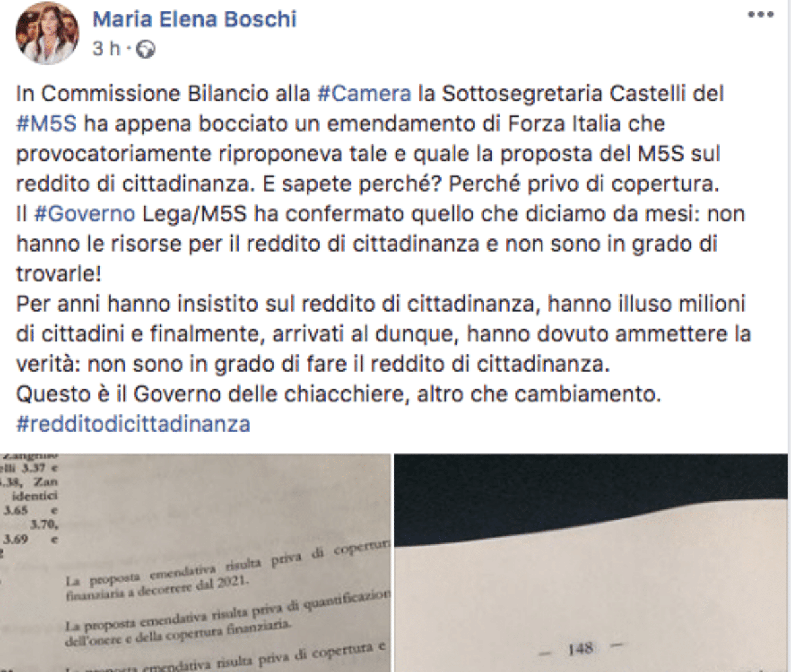Click the page number 148 in photo
This screenshot has width=791, height=672.
click(580, 649)
